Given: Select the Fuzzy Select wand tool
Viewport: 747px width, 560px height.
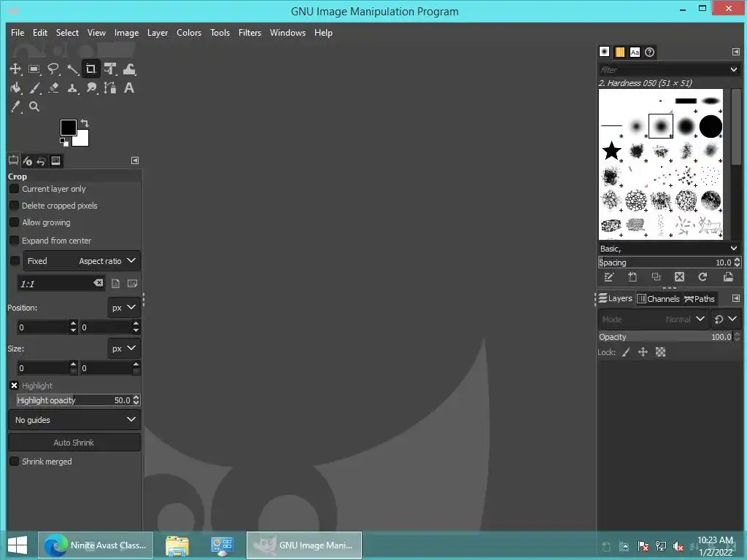Looking at the screenshot, I should 72,69.
